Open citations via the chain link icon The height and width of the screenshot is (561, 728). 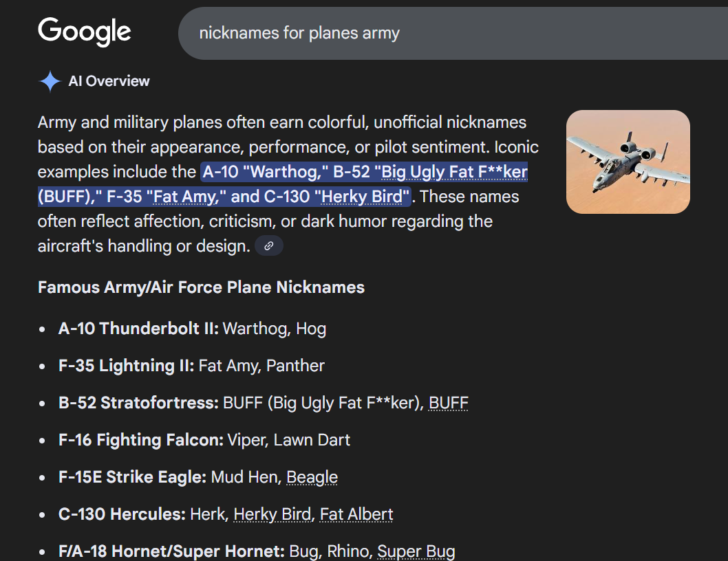(x=268, y=245)
